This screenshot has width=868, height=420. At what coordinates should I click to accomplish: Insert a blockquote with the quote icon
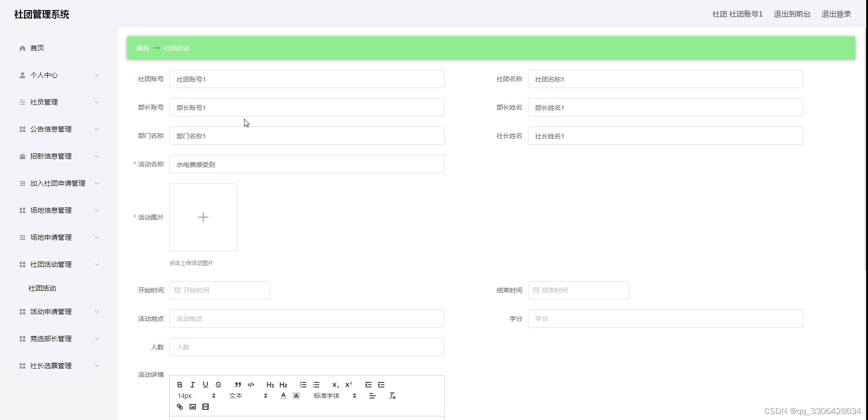tap(238, 385)
